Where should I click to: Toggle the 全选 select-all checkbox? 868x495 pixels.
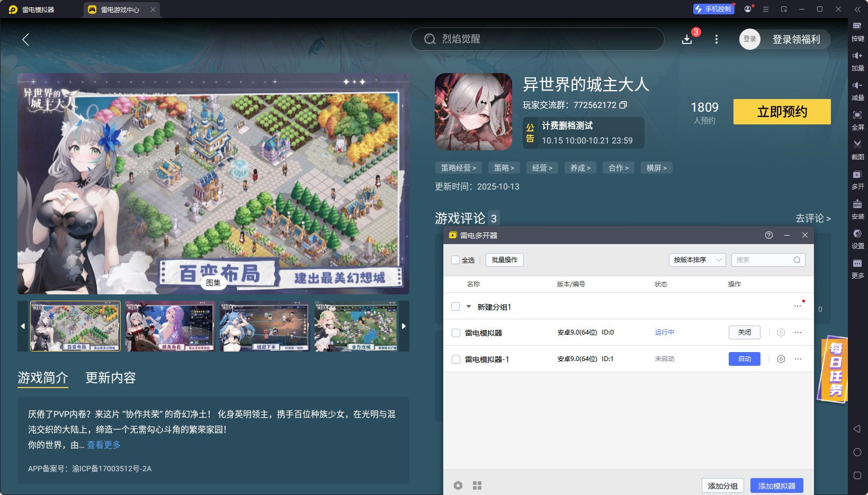(455, 260)
